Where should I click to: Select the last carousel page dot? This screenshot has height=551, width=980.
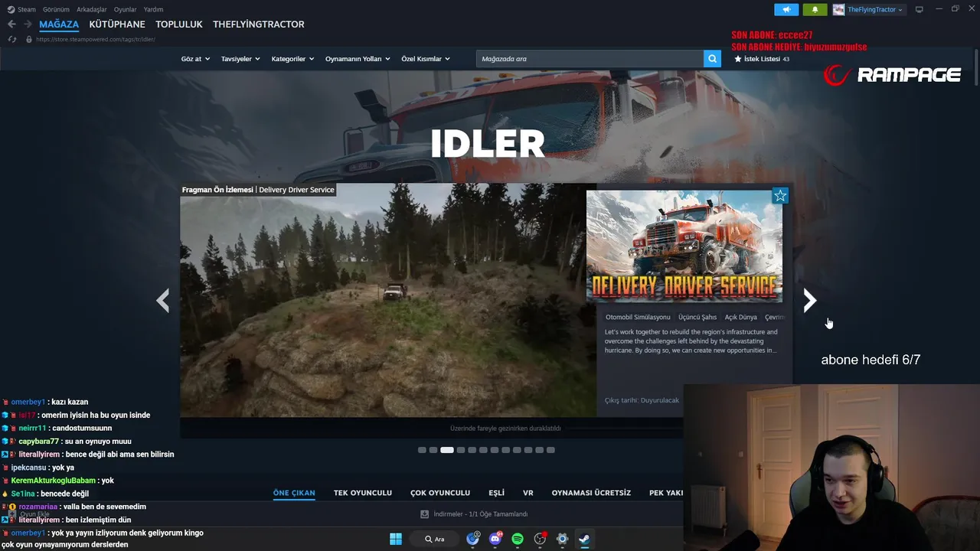pos(551,450)
